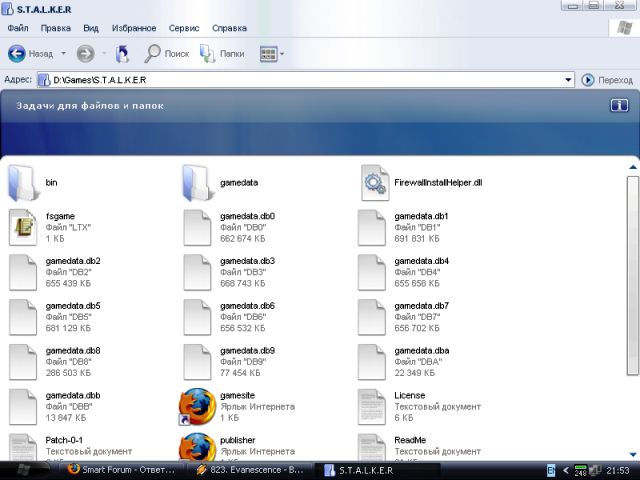
Task: Select FirewallInstallHelper.dll gear icon
Action: pos(375,183)
